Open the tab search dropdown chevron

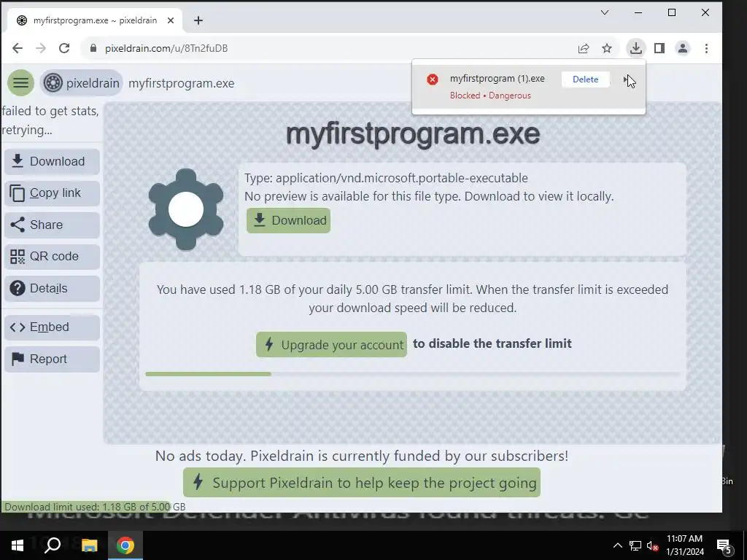605,12
